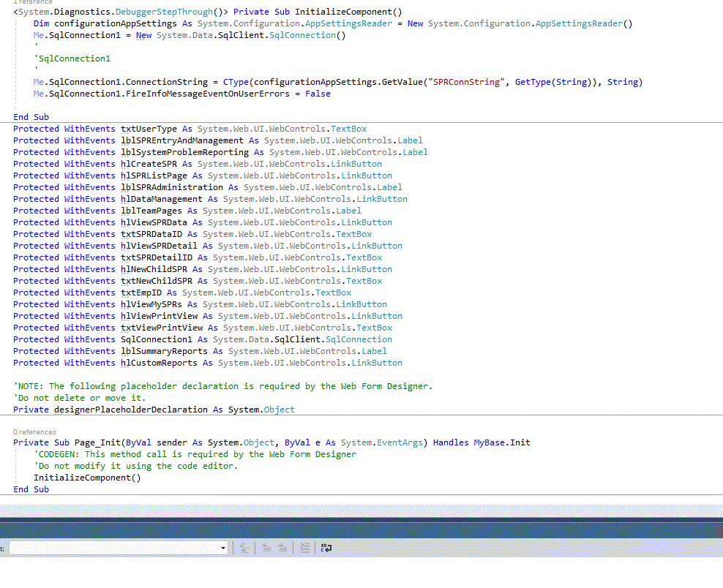
Task: Click 'Do not modify it using code editor comment
Action: click(135, 466)
